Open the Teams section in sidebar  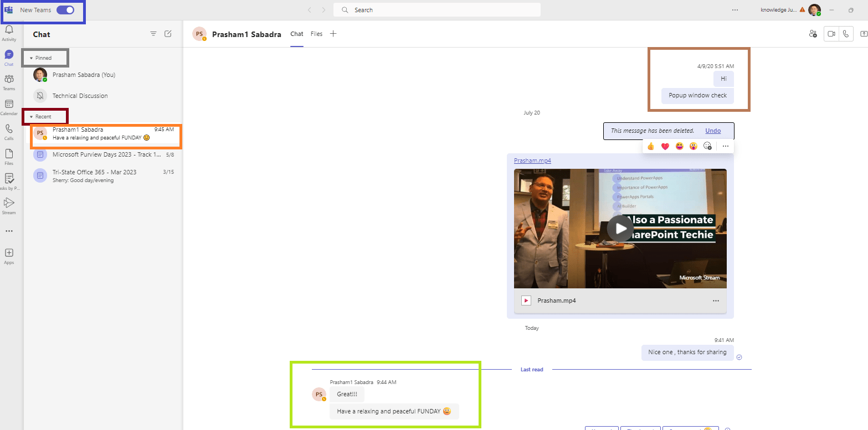click(x=9, y=82)
